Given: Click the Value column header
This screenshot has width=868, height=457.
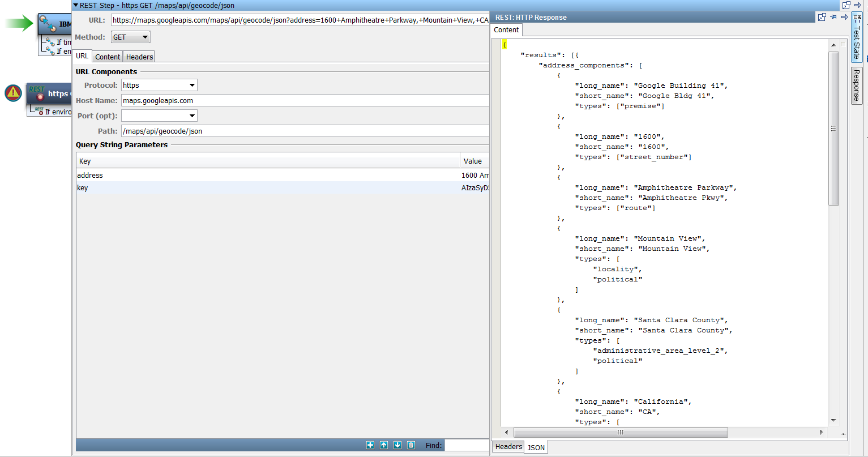Looking at the screenshot, I should [475, 161].
